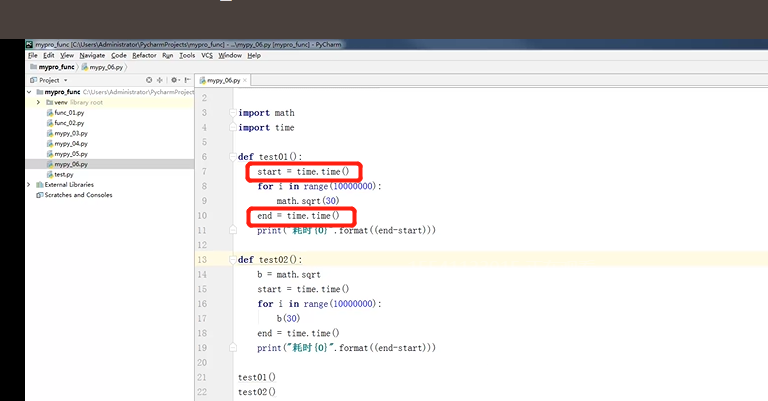Open the Help menu
Viewport: 768px width, 401px height.
pyautogui.click(x=254, y=56)
